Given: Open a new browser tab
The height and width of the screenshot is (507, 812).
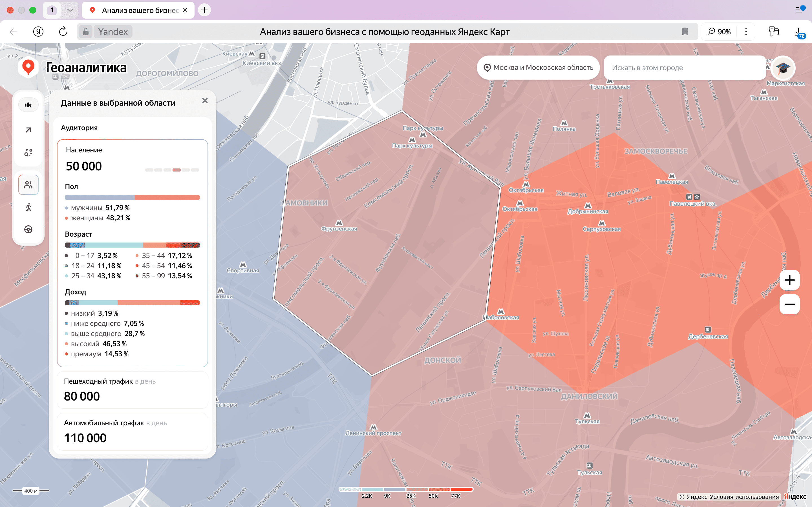Looking at the screenshot, I should coord(204,10).
